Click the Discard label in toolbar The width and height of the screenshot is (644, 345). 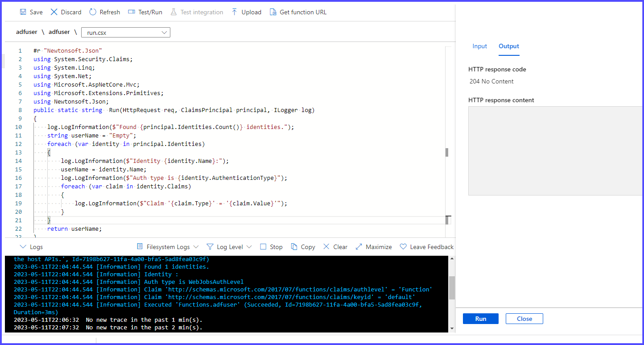coord(71,12)
